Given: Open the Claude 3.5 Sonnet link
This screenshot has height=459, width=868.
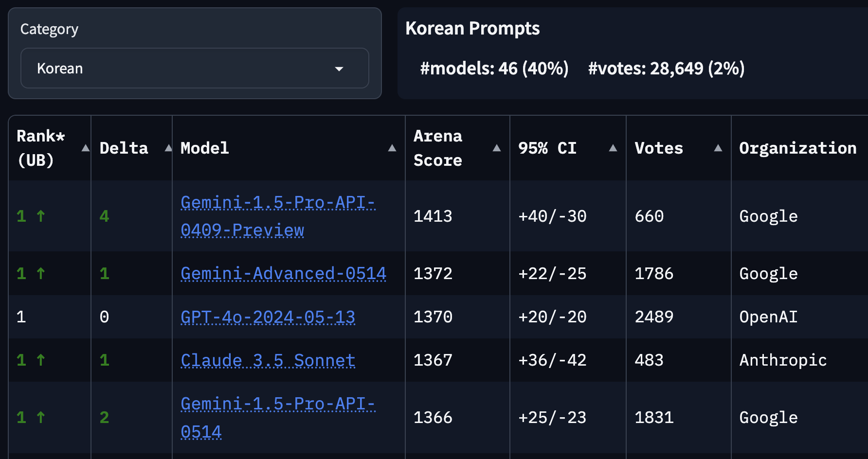Looking at the screenshot, I should click(x=268, y=360).
